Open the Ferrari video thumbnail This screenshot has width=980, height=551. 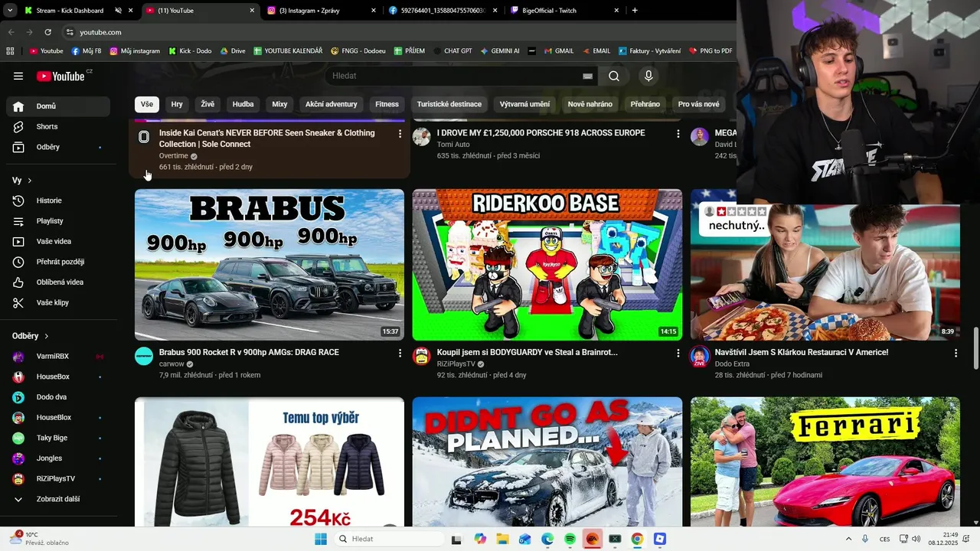pyautogui.click(x=825, y=461)
